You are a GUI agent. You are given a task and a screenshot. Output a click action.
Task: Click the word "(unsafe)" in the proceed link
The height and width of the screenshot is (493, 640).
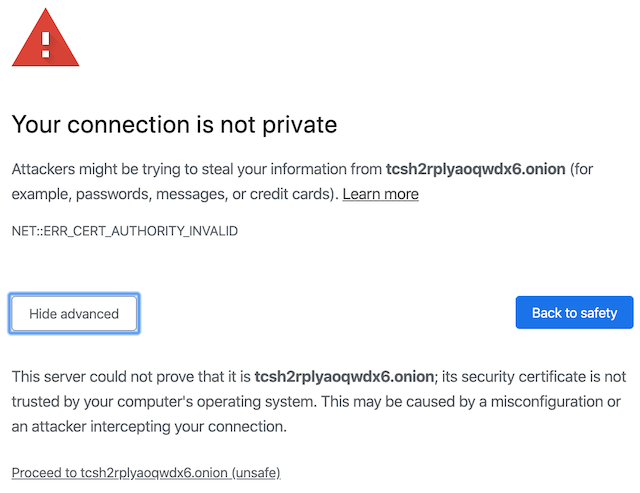coord(257,472)
